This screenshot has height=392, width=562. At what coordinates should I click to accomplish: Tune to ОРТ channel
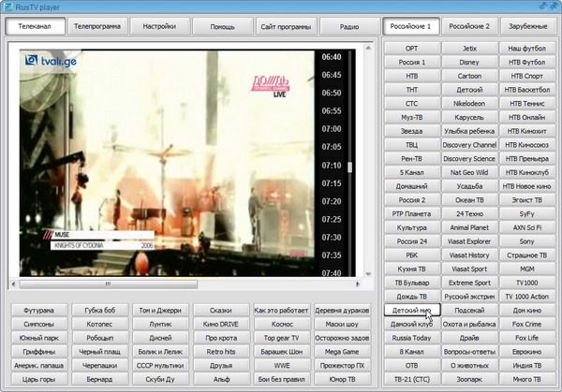coord(412,49)
